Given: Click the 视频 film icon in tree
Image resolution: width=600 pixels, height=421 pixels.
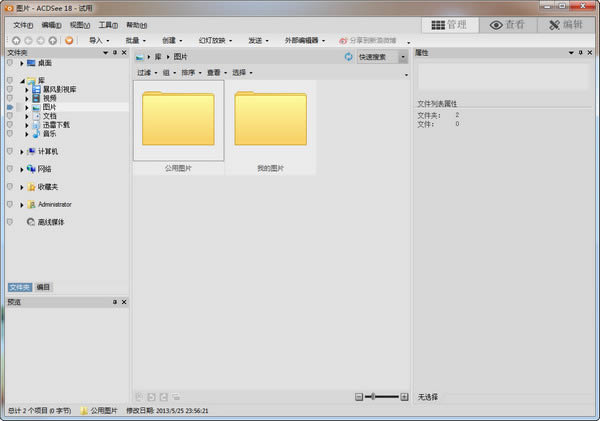Looking at the screenshot, I should point(36,98).
